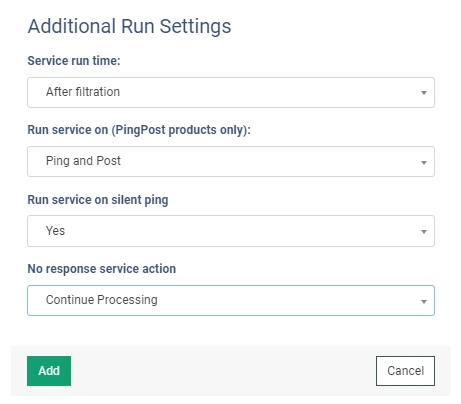Screen dimensions: 461x404
Task: Select the Ping and Post value text
Action: [x=83, y=161]
